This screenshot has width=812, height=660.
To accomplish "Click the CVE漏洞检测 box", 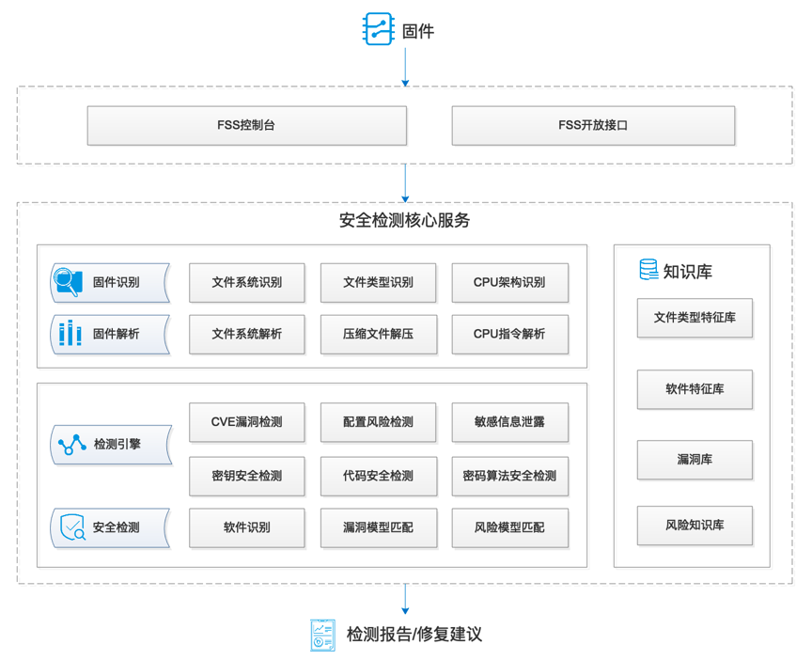I will point(246,422).
